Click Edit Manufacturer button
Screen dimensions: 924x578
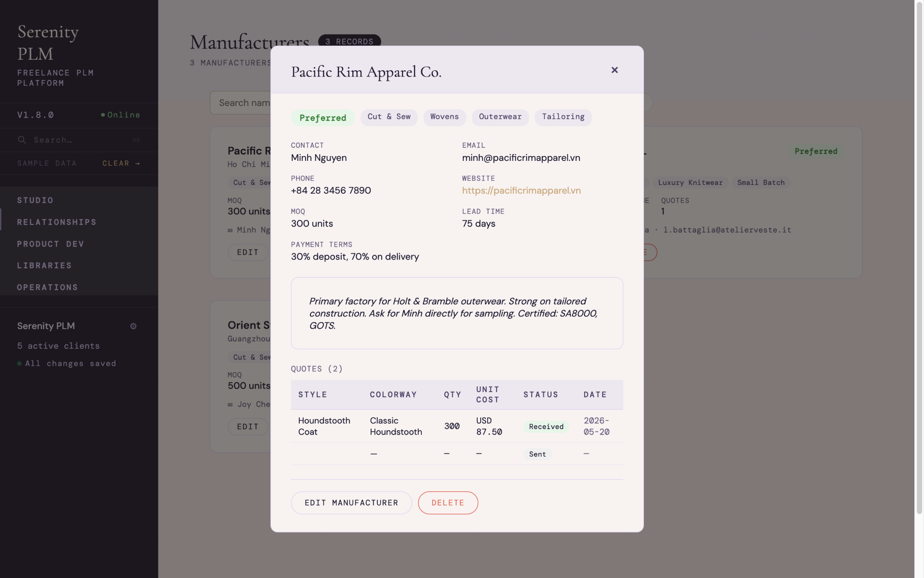pos(351,502)
